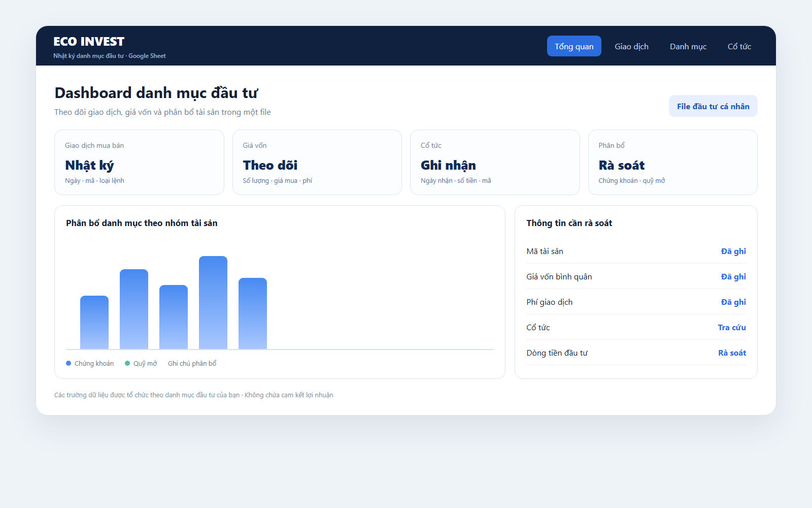This screenshot has height=508, width=812.
Task: Click Phân bổ danh mục theo nhóm tài sản heading
Action: (x=142, y=223)
